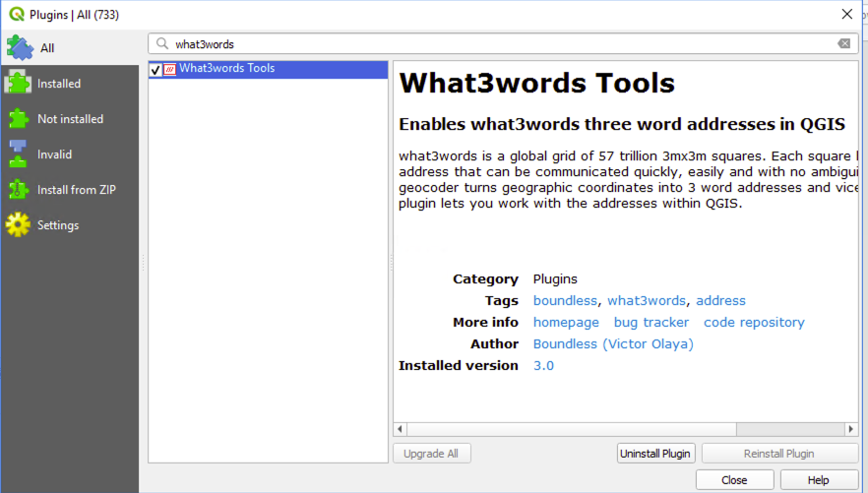
Task: Clear the what3words search text
Action: tap(843, 43)
